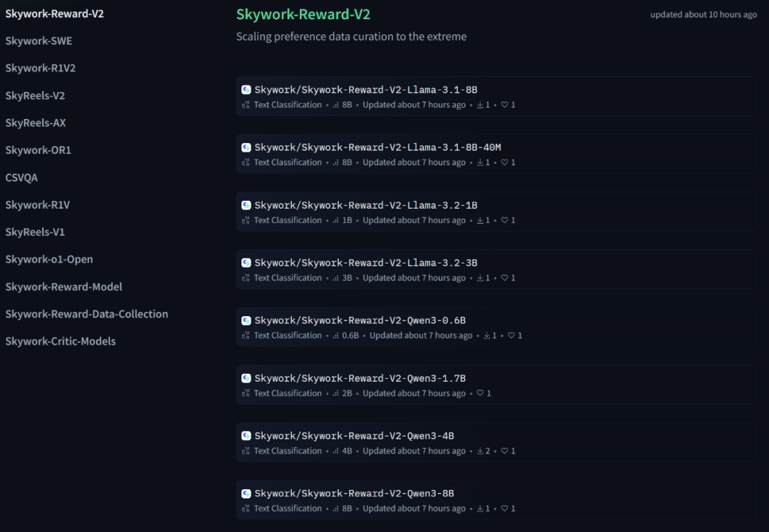View the Skywork-o1-Open collection
The height and width of the screenshot is (532, 769).
pos(49,259)
